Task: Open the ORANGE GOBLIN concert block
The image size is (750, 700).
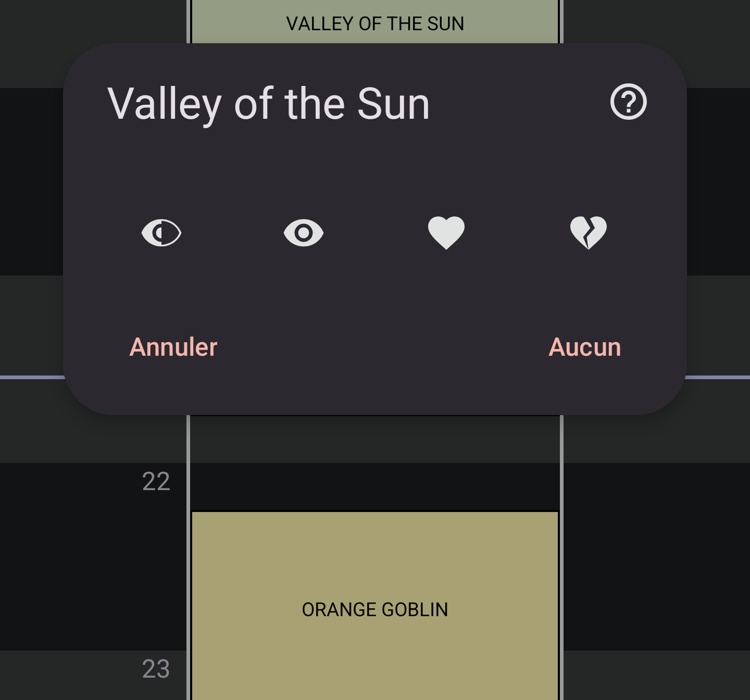Action: click(375, 608)
